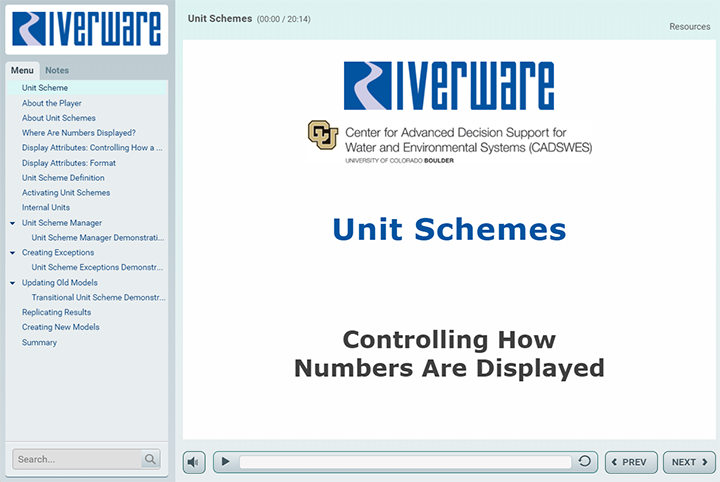Open Unit Scheme Manager Demonstration item
Viewport: 720px width, 482px height.
click(98, 238)
